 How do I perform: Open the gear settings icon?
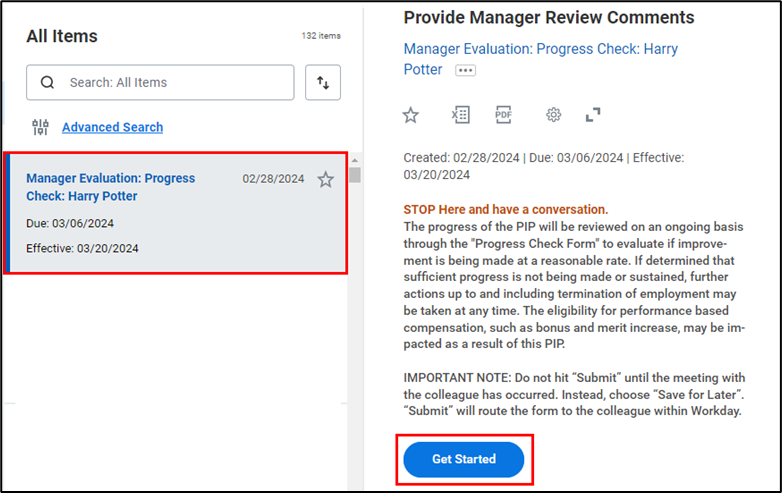point(553,115)
